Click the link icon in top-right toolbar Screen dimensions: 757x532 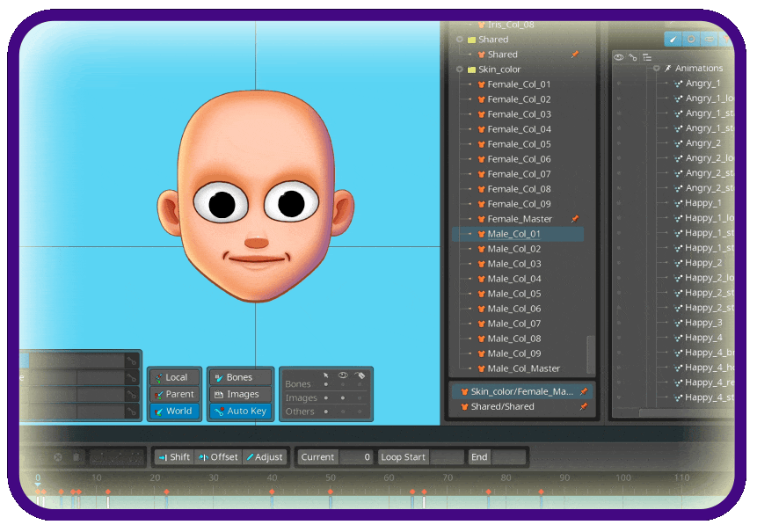[x=709, y=39]
